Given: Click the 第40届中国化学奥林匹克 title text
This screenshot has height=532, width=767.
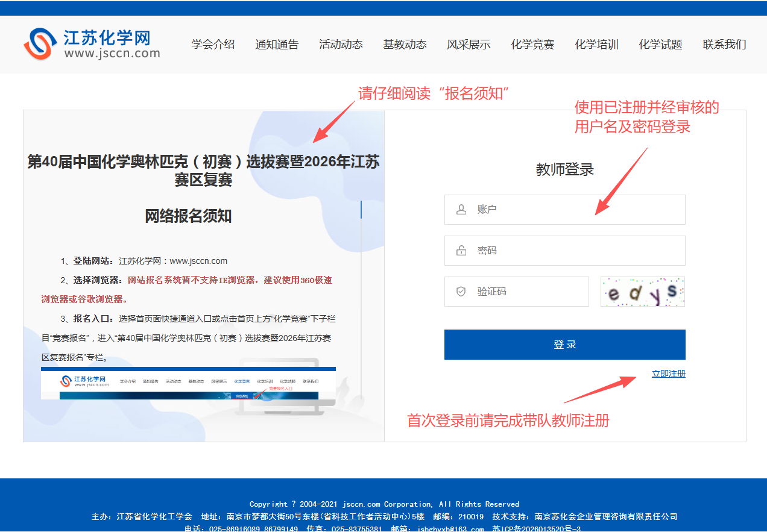Looking at the screenshot, I should pos(204,171).
